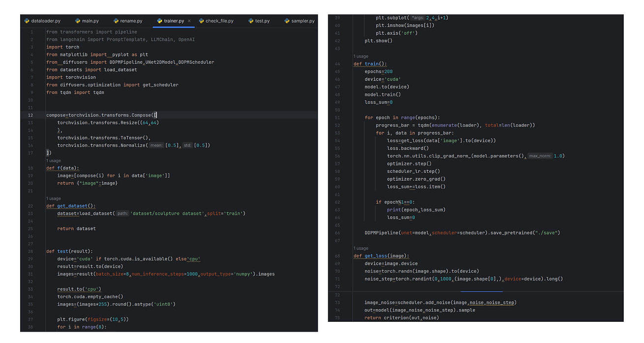
Task: Click the Python icon on test.py tab
Action: [251, 21]
